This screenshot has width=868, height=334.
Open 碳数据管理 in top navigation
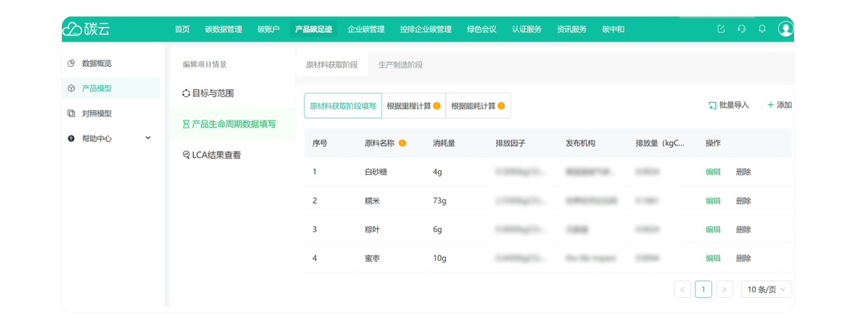pyautogui.click(x=223, y=30)
